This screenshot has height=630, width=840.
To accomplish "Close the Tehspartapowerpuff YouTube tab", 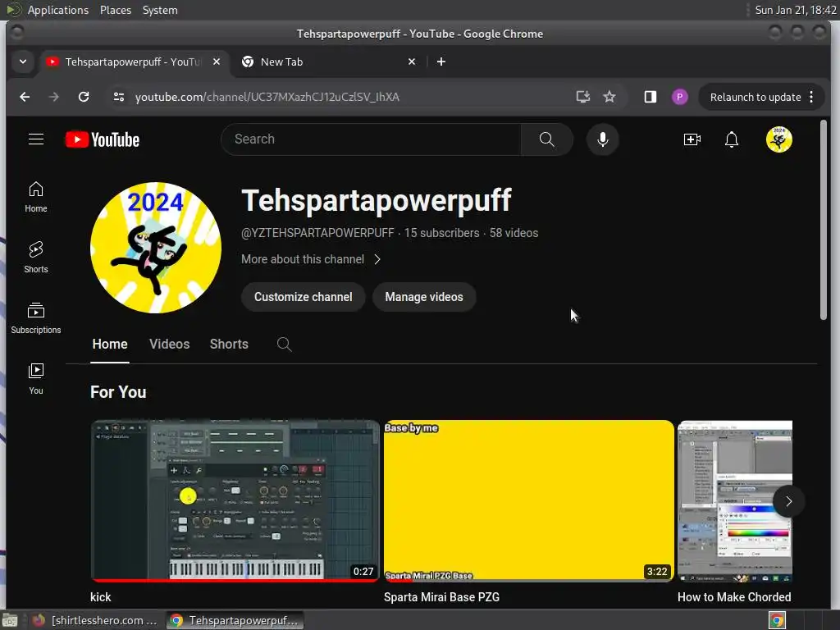I will [x=217, y=62].
